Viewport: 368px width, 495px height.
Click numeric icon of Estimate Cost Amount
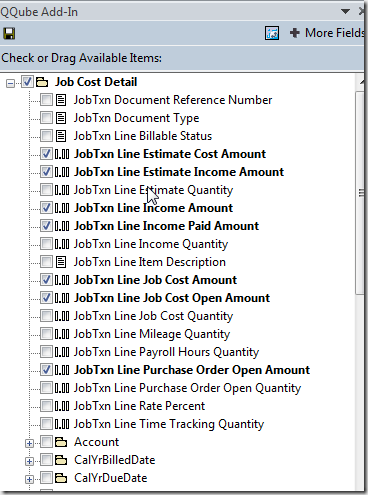[62, 154]
